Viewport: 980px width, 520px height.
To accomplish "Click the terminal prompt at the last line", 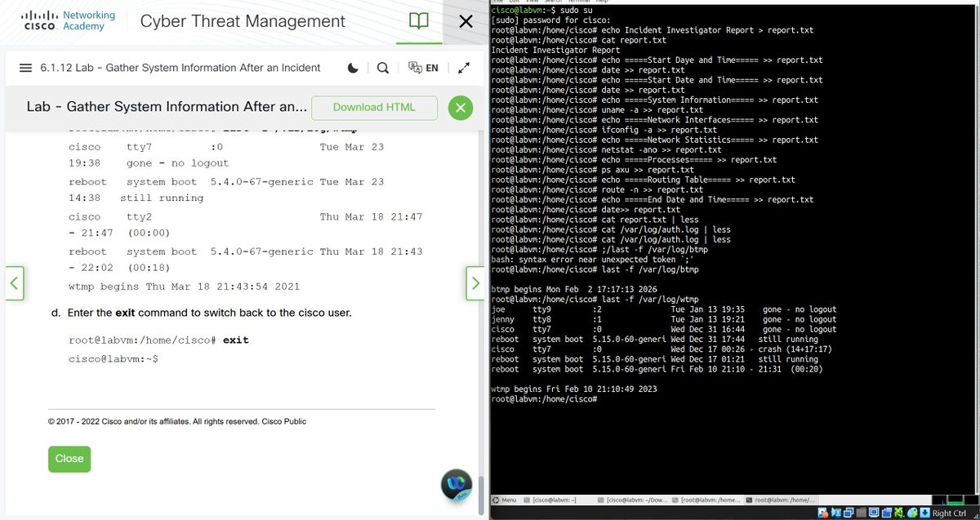I will [x=545, y=399].
